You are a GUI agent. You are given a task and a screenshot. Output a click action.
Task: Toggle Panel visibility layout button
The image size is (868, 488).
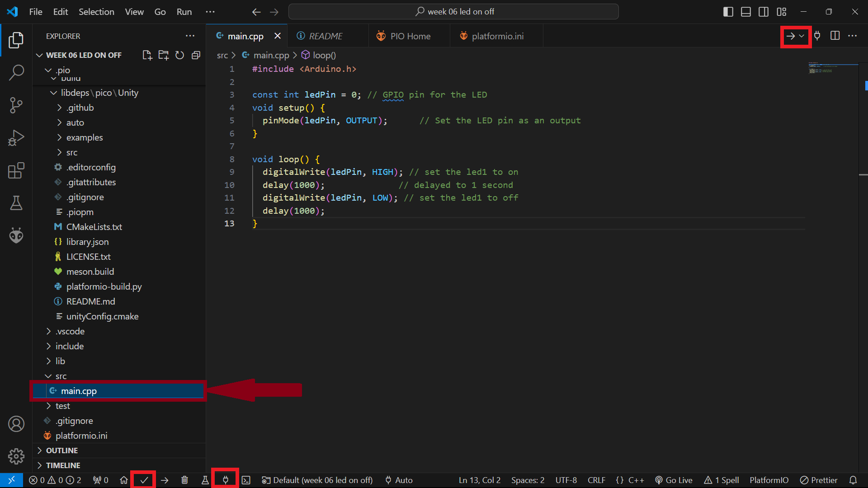coord(746,12)
